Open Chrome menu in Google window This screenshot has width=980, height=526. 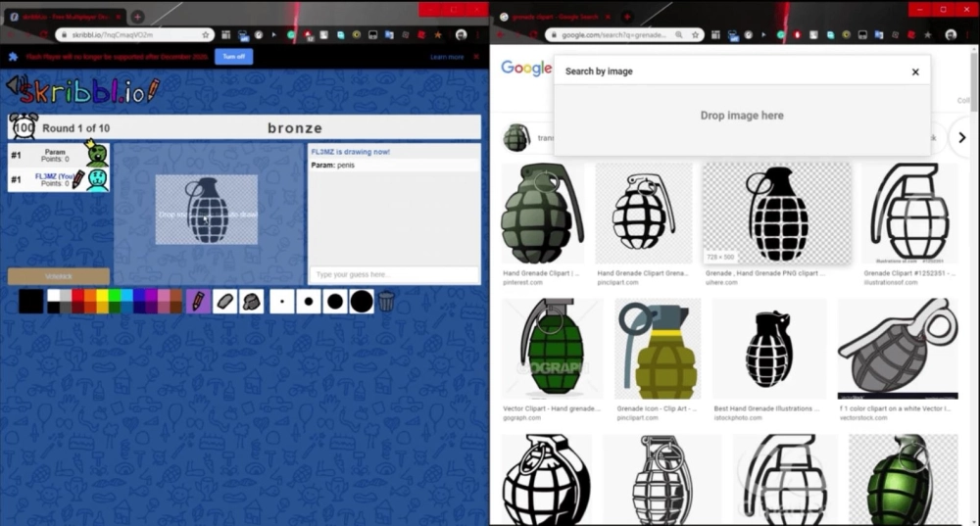[x=968, y=34]
